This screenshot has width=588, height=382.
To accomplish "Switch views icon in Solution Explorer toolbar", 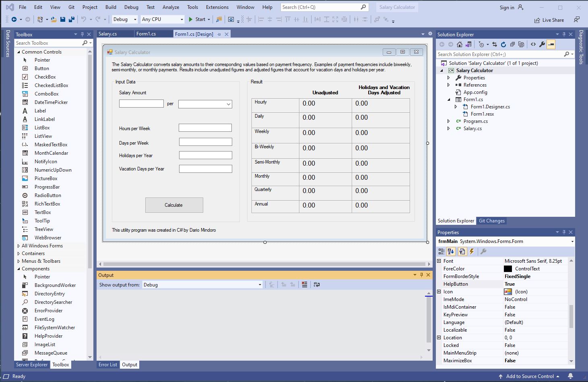I will 468,44.
